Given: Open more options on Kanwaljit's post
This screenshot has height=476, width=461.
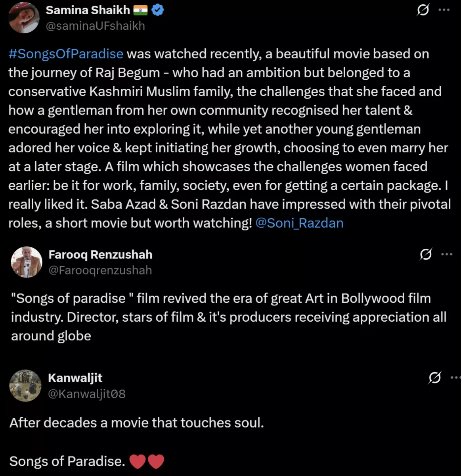Looking at the screenshot, I should [x=455, y=378].
